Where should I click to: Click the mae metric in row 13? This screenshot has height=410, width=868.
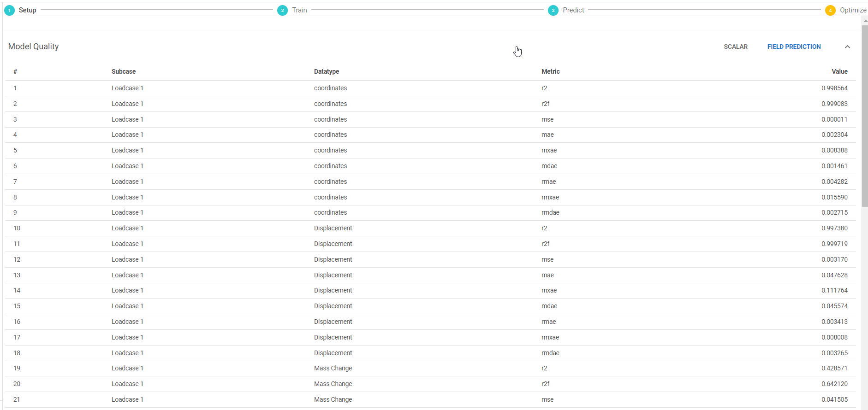(547, 275)
